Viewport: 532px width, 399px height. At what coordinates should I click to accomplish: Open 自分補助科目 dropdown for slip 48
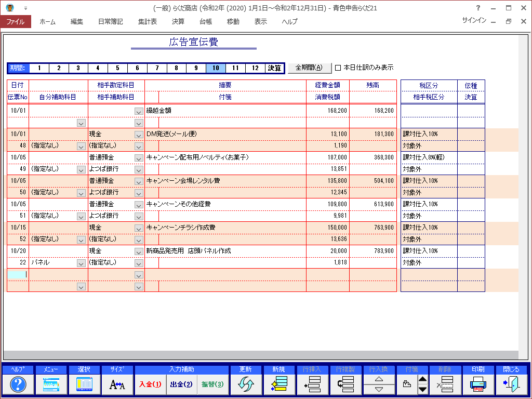tap(81, 146)
